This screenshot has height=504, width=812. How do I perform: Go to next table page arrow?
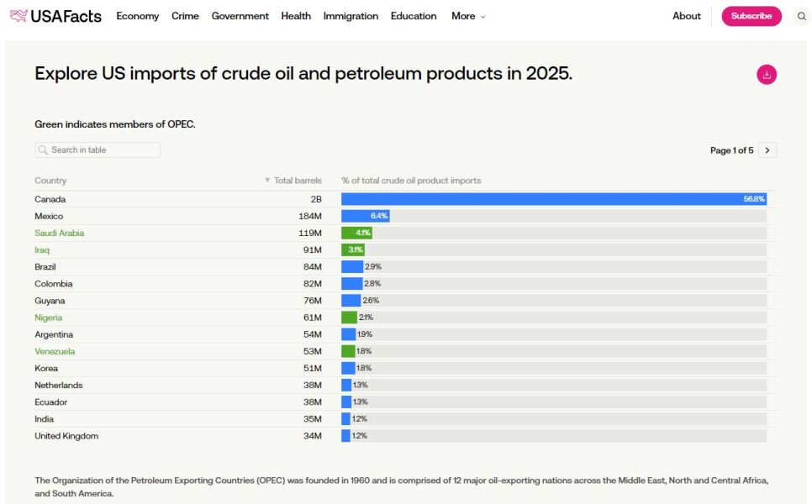767,150
